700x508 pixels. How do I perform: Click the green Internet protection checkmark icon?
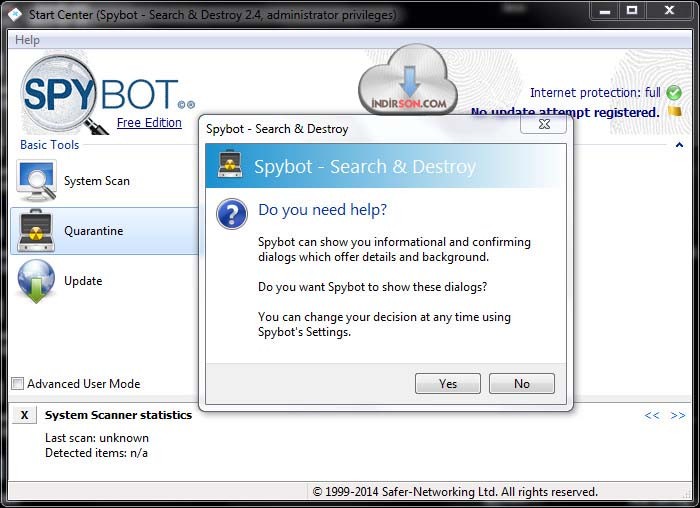coord(674,93)
